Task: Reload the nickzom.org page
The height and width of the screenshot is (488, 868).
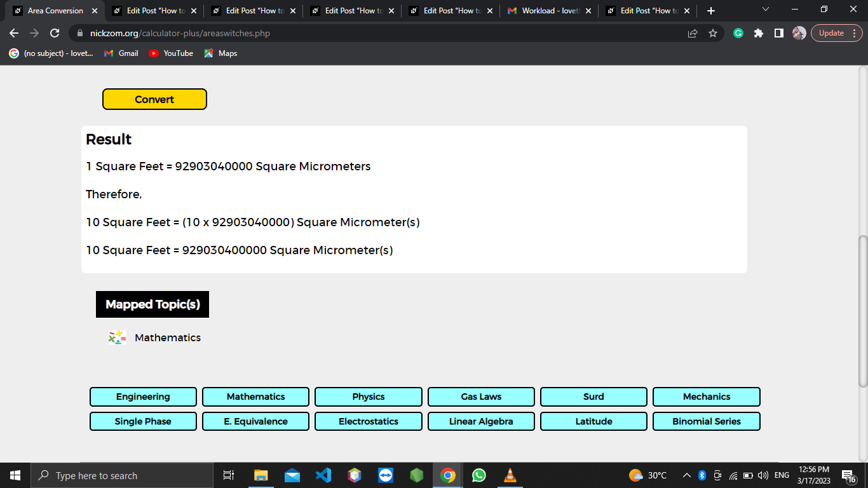Action: pyautogui.click(x=55, y=33)
